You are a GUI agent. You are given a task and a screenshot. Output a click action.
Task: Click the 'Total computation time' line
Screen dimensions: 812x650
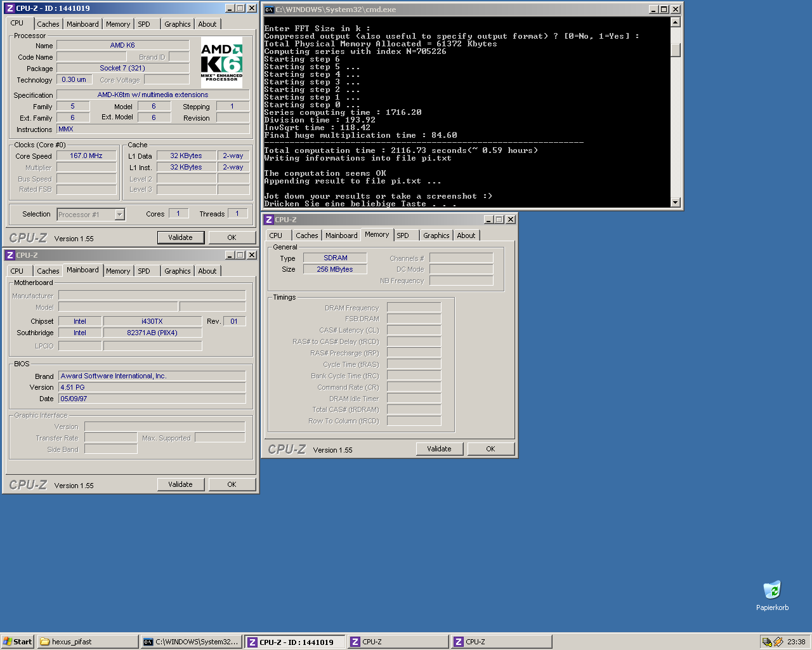pyautogui.click(x=401, y=150)
